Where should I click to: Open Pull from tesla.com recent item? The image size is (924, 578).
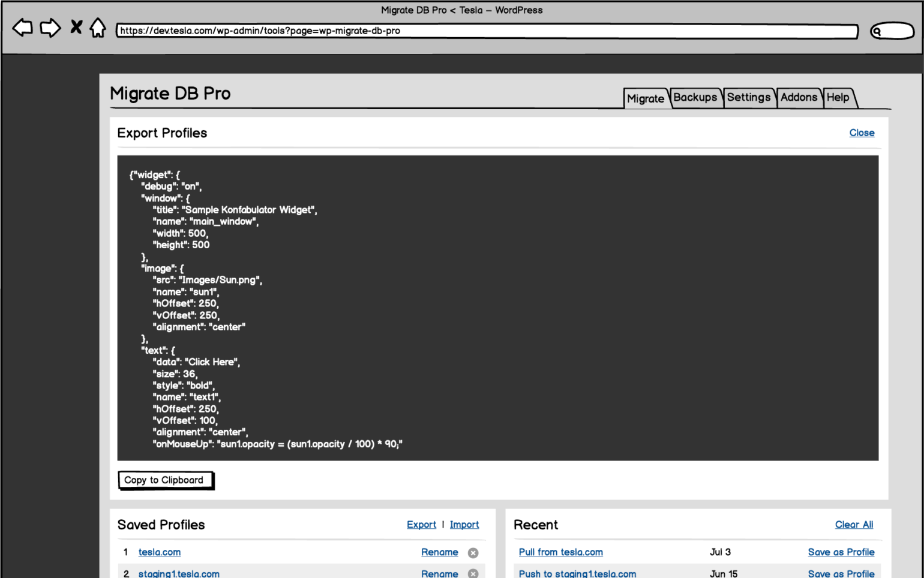pyautogui.click(x=560, y=552)
